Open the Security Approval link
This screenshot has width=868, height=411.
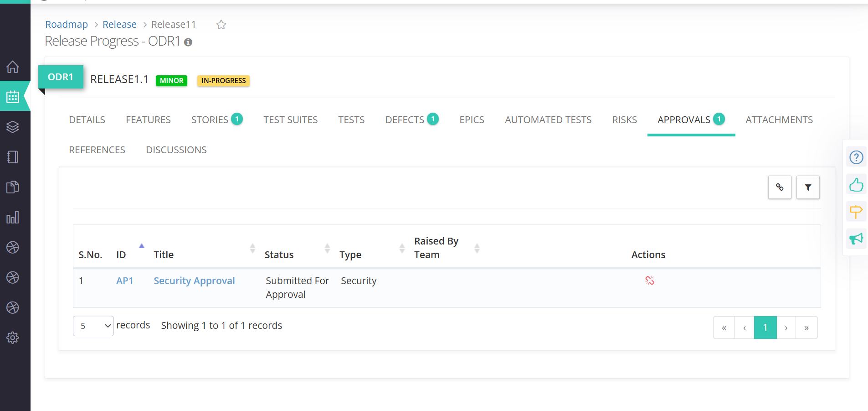pos(194,281)
